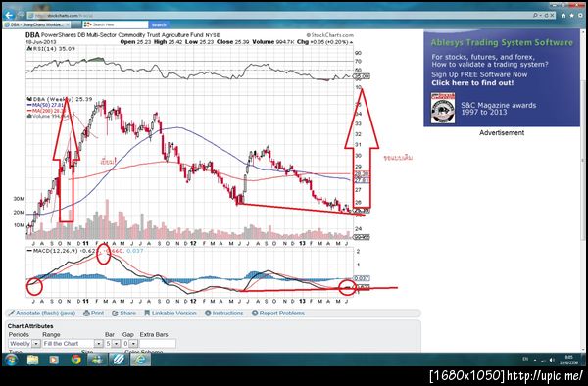588x386 pixels.
Task: Click the S&C Magazine award badge image
Action: pyautogui.click(x=443, y=109)
